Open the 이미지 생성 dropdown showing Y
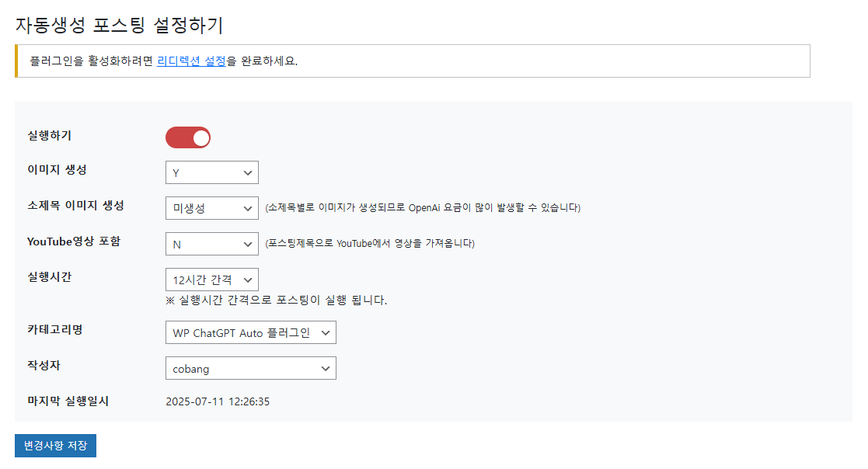Image resolution: width=868 pixels, height=469 pixels. (212, 172)
